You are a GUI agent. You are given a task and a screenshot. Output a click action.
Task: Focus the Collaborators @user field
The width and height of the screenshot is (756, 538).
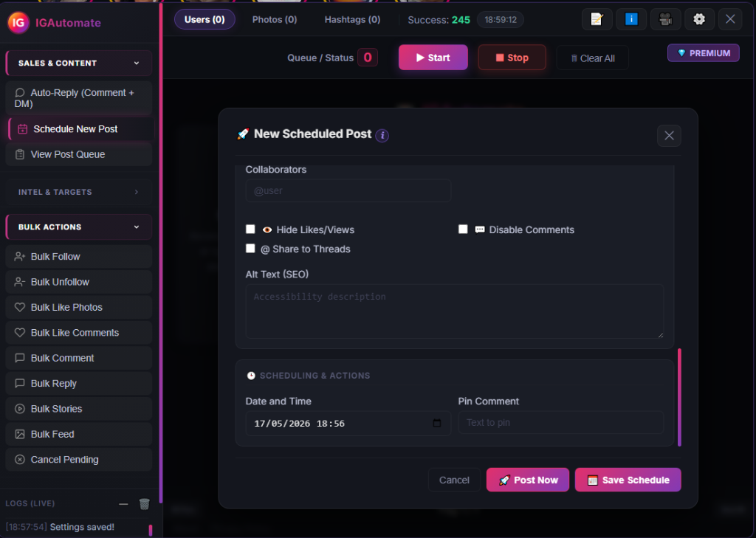coord(348,190)
